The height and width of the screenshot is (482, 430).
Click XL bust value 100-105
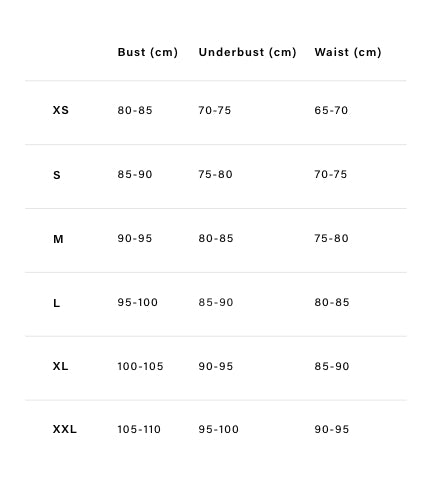pos(140,366)
